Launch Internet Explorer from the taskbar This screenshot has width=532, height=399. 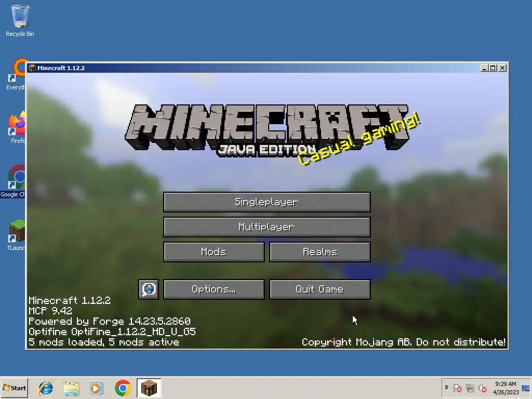click(46, 388)
